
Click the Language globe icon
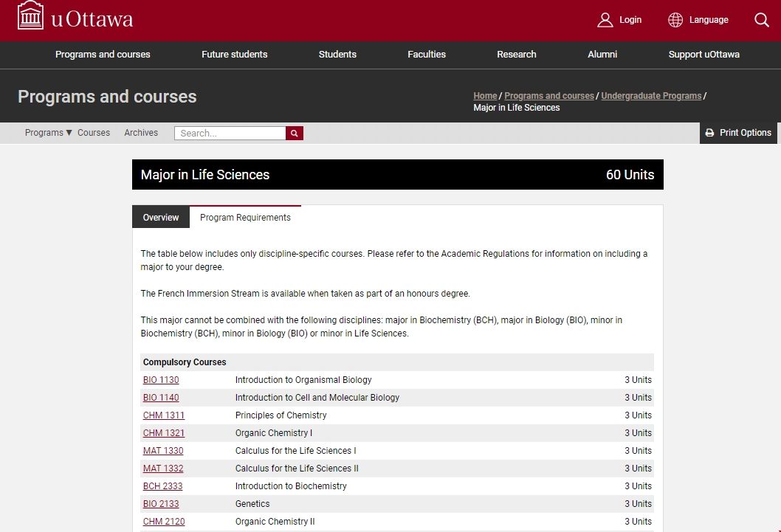coord(675,20)
